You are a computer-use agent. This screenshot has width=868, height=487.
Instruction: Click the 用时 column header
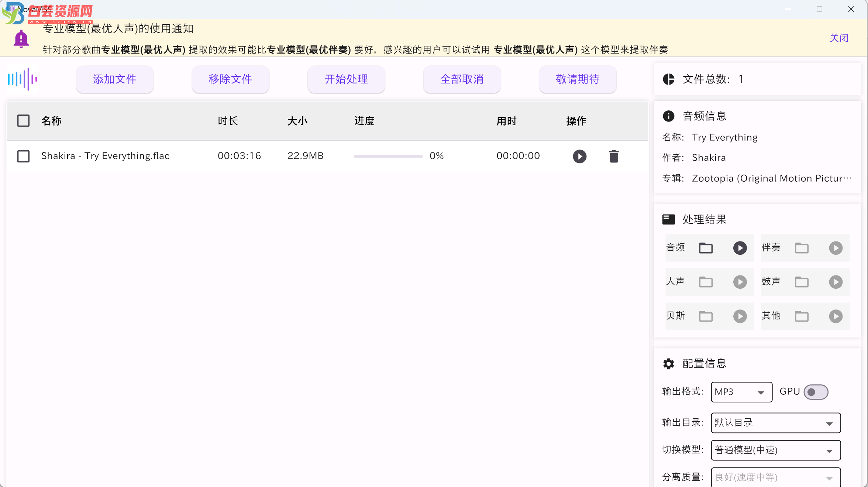click(506, 121)
